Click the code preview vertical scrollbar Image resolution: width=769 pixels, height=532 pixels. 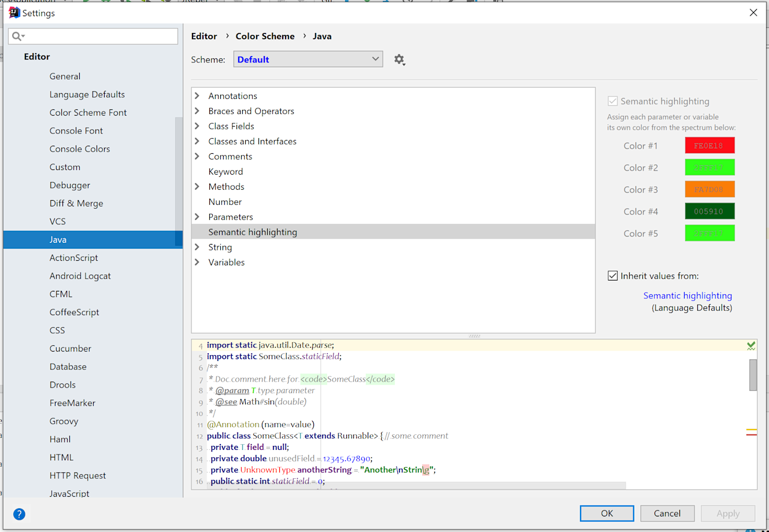click(753, 375)
